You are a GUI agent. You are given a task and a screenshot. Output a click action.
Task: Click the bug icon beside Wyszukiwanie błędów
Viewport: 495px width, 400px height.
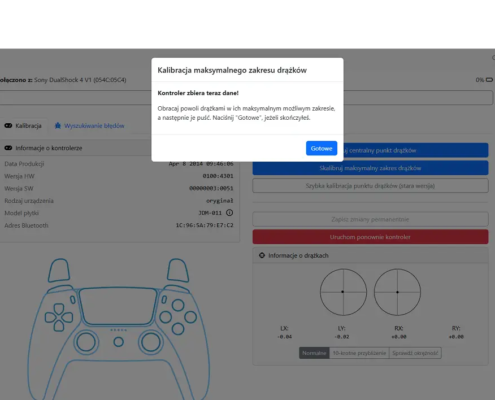pyautogui.click(x=58, y=126)
